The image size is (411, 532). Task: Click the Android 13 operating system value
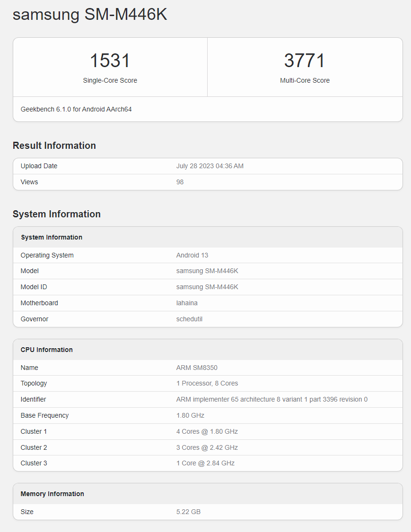click(192, 255)
